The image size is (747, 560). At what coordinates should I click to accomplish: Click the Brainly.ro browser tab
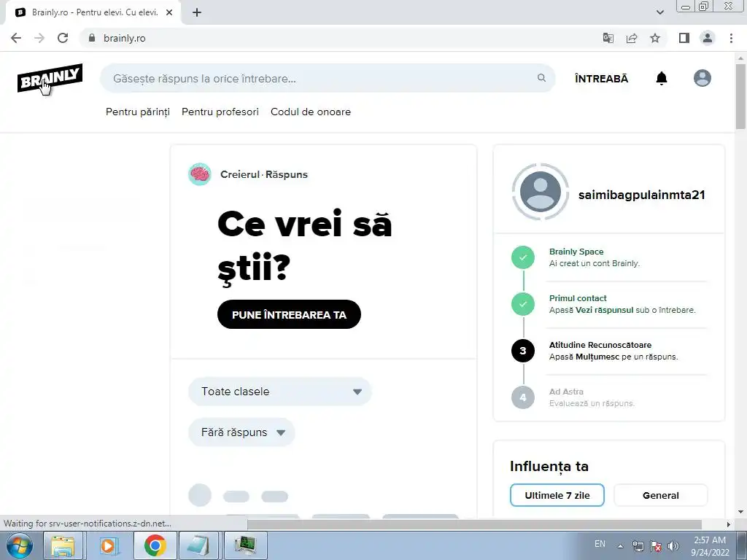(x=93, y=13)
